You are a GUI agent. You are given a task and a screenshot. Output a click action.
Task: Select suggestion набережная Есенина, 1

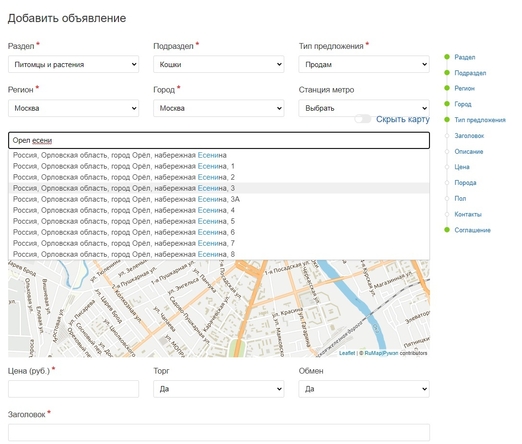219,166
